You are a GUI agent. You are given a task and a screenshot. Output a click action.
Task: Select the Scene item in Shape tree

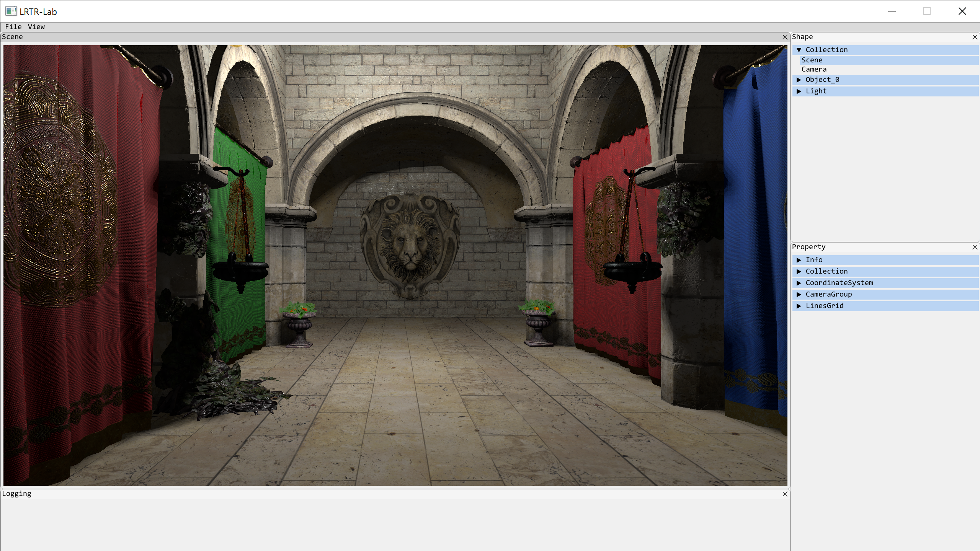click(812, 60)
